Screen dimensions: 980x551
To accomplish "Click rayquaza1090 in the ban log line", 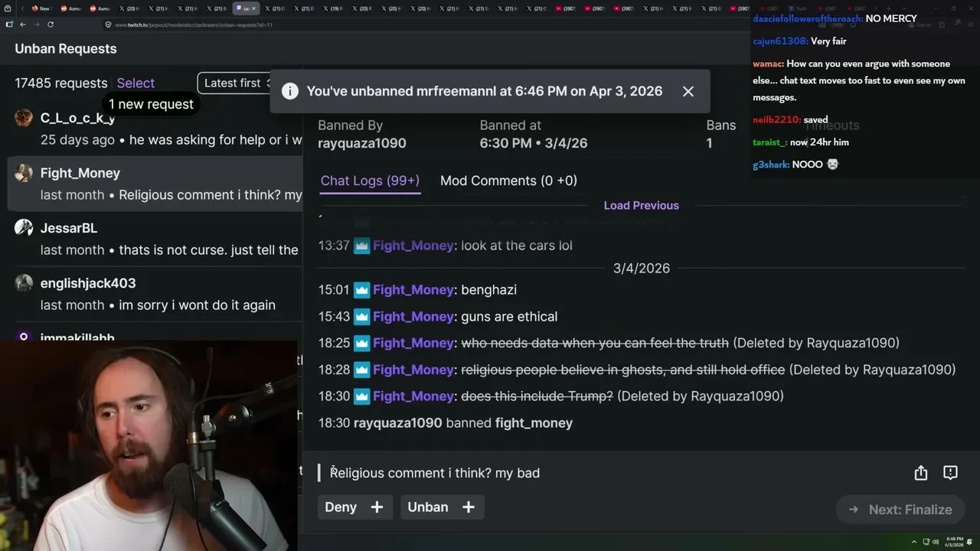I will tap(398, 423).
